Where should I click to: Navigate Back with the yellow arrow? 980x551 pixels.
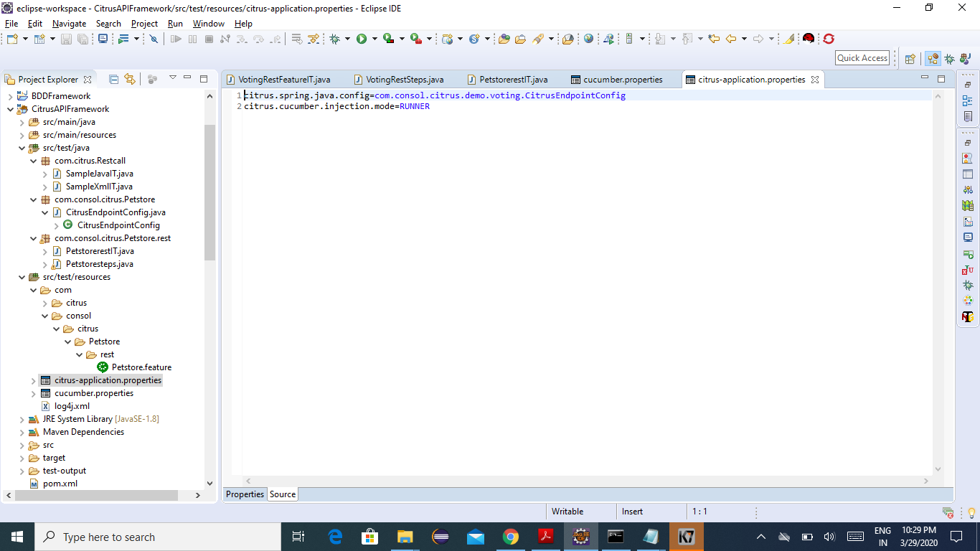pyautogui.click(x=731, y=39)
